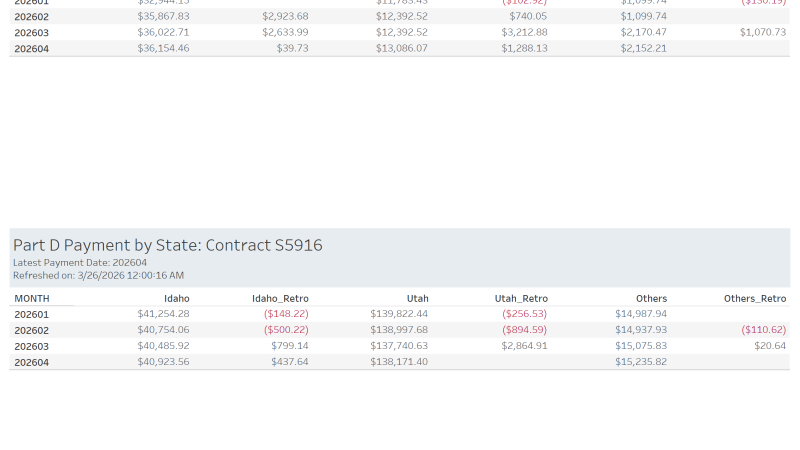This screenshot has width=800, height=450.
Task: Click the Idaho column header
Action: [176, 298]
